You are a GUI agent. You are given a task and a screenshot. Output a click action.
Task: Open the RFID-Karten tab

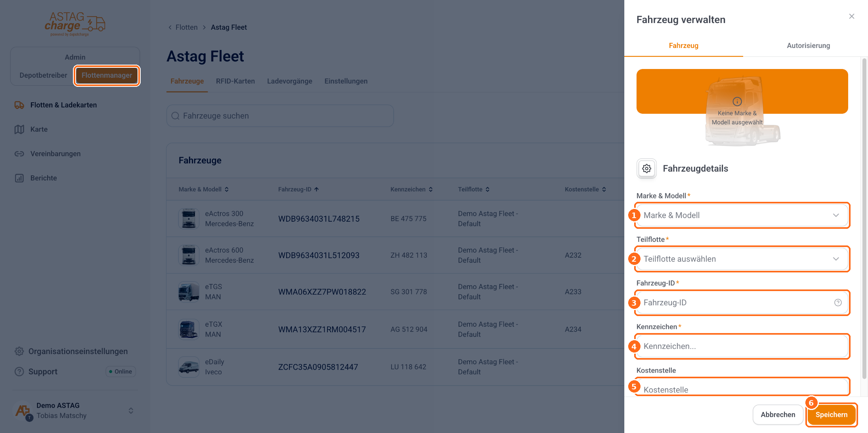235,81
